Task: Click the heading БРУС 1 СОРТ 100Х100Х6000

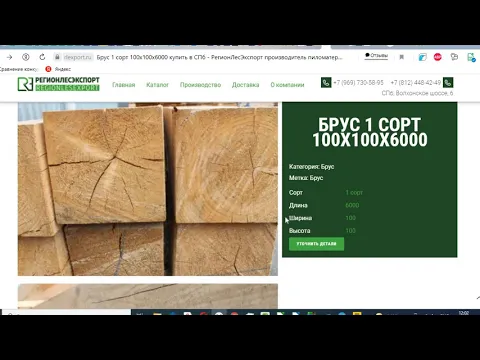Action: [370, 132]
